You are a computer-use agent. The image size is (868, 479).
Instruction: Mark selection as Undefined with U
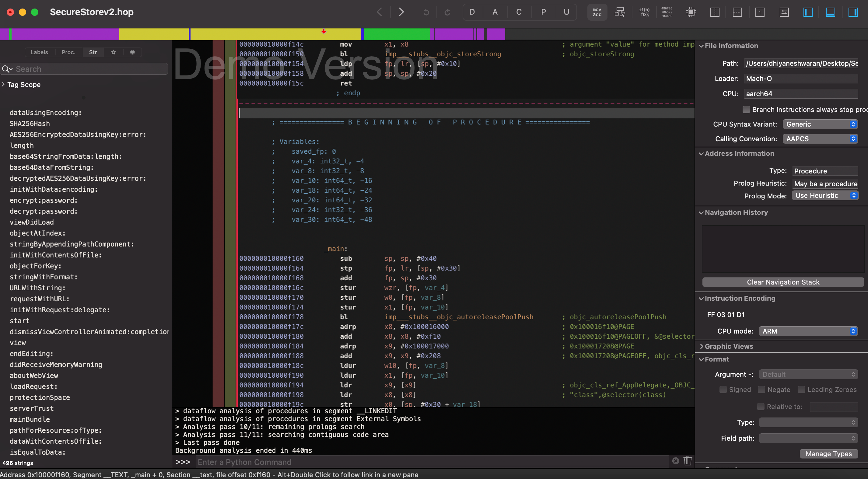566,12
